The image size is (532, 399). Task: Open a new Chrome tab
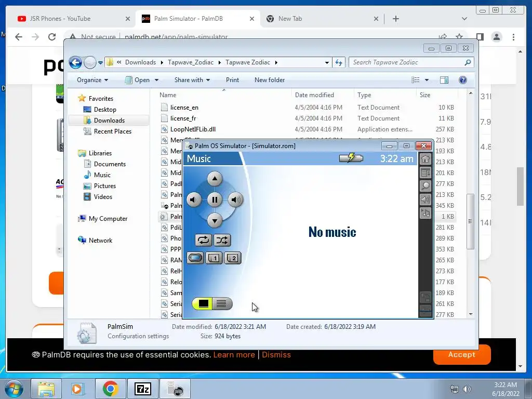click(395, 19)
